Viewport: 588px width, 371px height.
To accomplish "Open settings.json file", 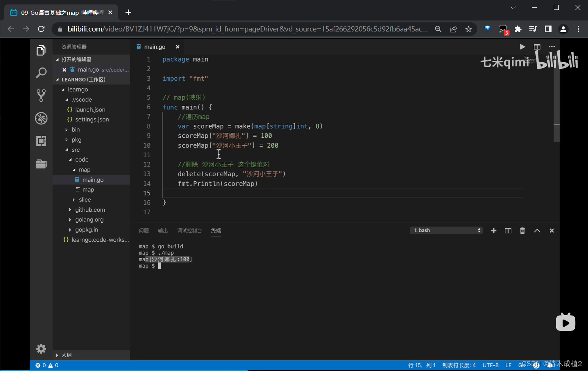I will pos(91,119).
